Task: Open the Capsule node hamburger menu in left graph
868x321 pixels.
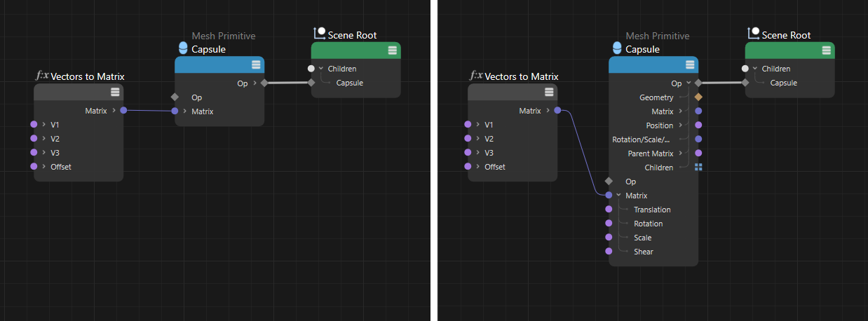Action: [x=256, y=64]
